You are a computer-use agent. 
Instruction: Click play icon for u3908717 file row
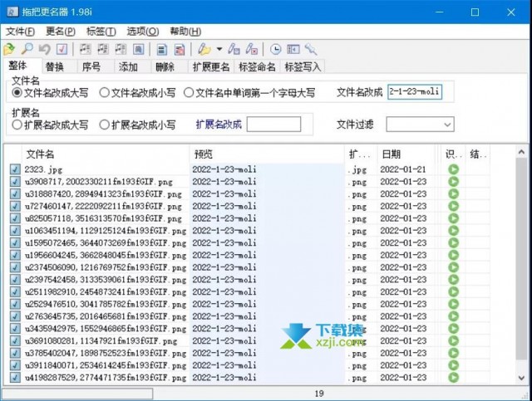453,181
